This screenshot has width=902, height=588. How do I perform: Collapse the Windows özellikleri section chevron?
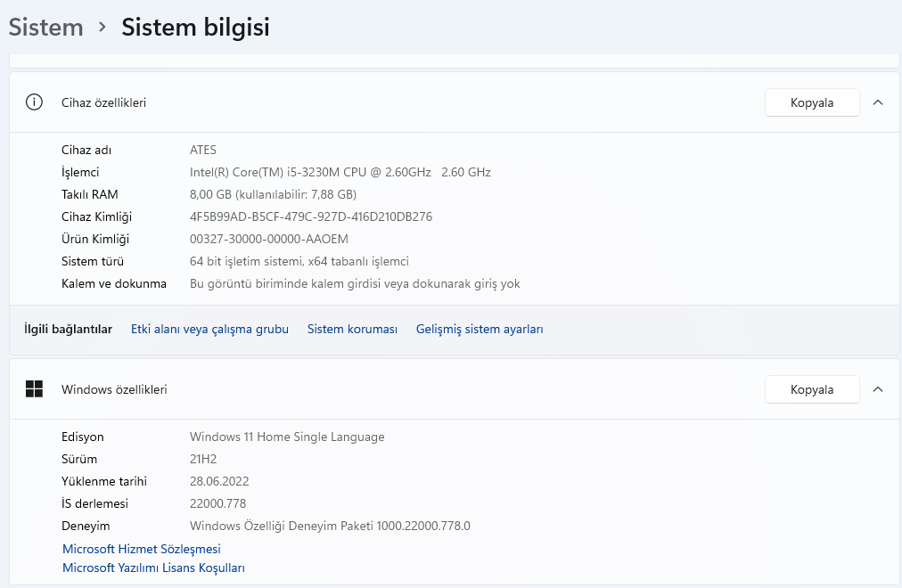[878, 388]
